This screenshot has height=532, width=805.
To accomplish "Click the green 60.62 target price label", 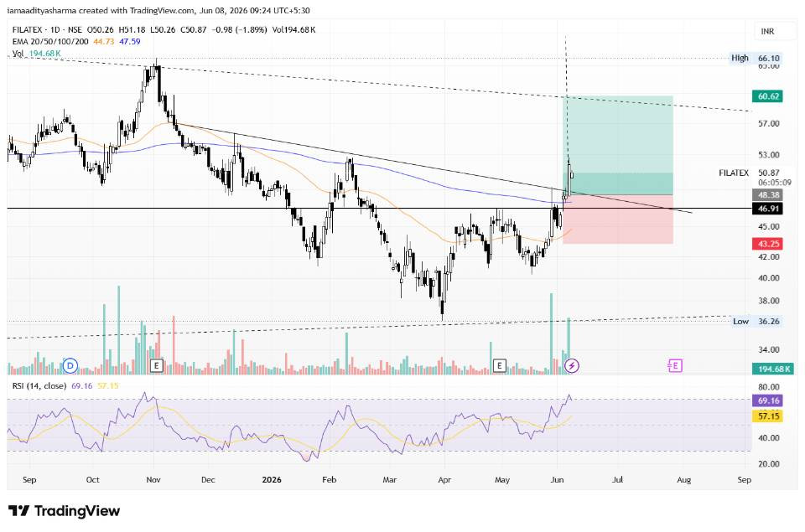I will pos(768,96).
